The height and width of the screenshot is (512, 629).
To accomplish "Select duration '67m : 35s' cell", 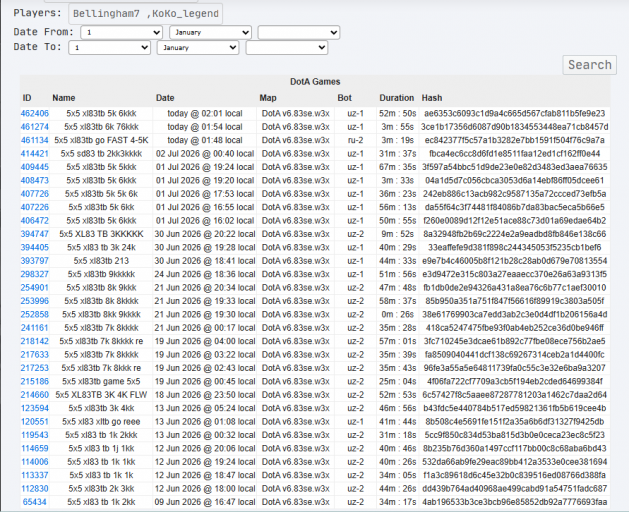I will click(x=398, y=167).
